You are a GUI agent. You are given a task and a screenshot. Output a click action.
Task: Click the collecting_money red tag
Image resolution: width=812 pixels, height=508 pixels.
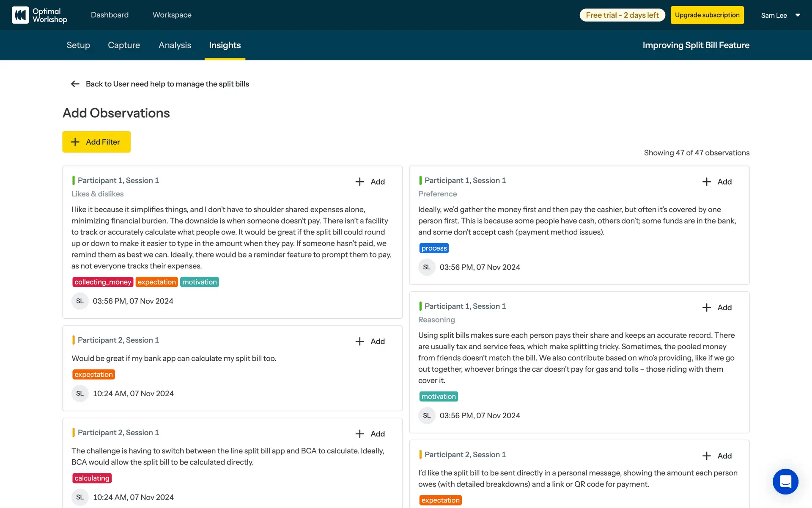tap(103, 282)
